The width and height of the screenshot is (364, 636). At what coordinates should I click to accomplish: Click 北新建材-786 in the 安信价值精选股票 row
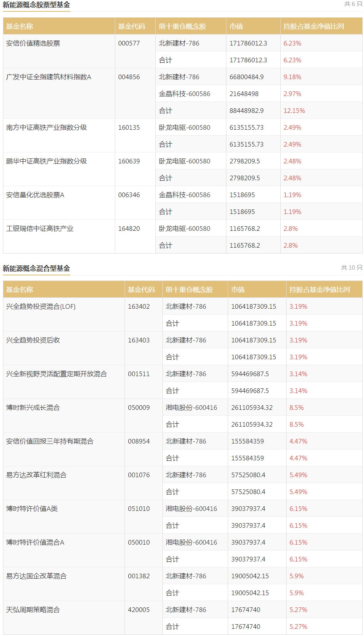tap(179, 43)
